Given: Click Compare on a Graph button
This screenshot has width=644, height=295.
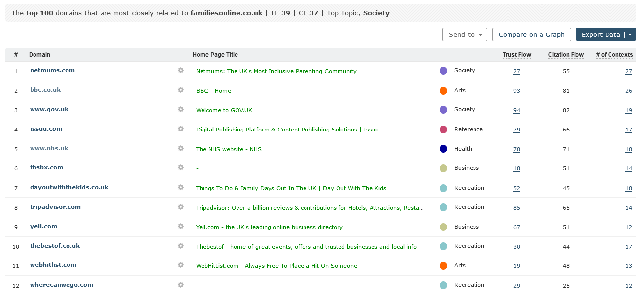Looking at the screenshot, I should 532,34.
